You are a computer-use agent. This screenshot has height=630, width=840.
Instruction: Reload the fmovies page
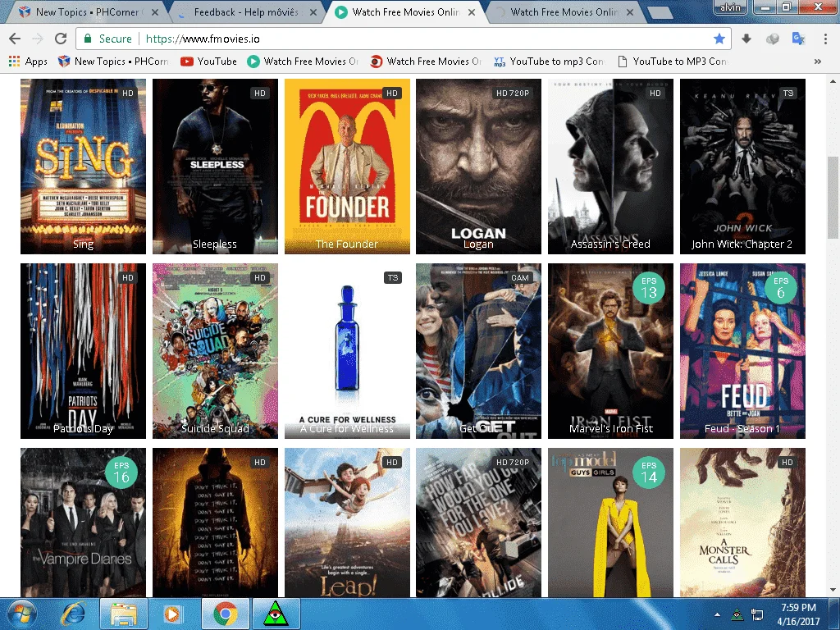point(61,39)
